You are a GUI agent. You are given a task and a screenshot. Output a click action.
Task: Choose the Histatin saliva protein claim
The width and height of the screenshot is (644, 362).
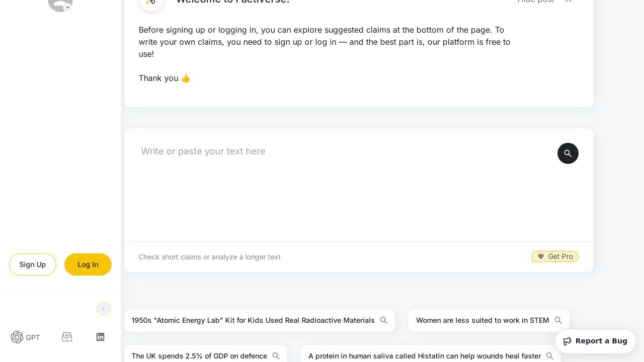[x=425, y=356]
